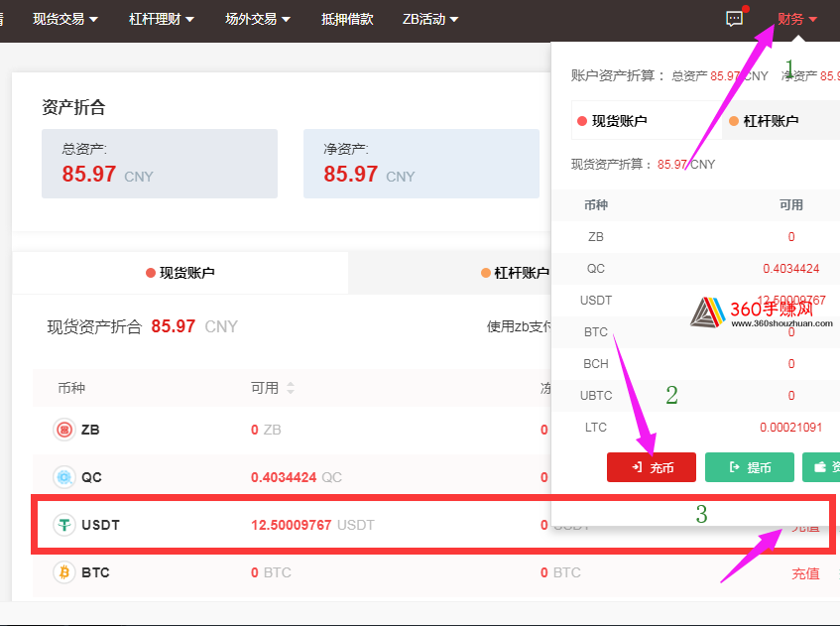Viewport: 840px width, 626px height.
Task: Go to 抵押借款 page
Action: [347, 19]
